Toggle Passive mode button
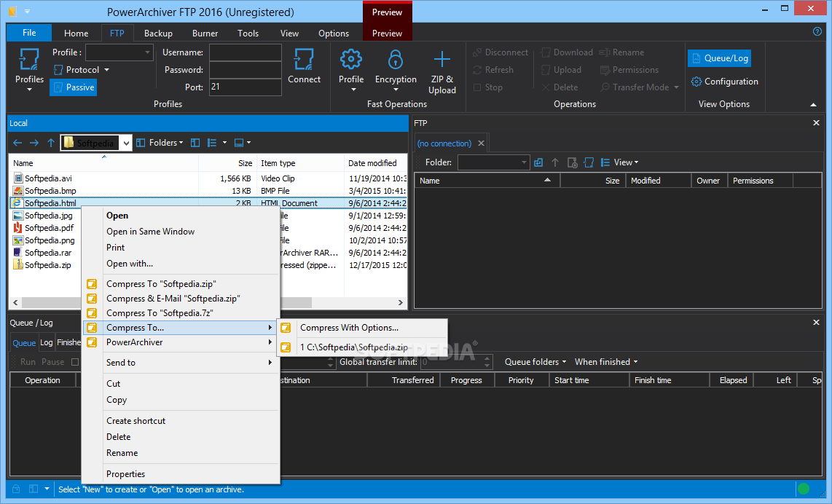Screen dimensions: 832x504 74,87
